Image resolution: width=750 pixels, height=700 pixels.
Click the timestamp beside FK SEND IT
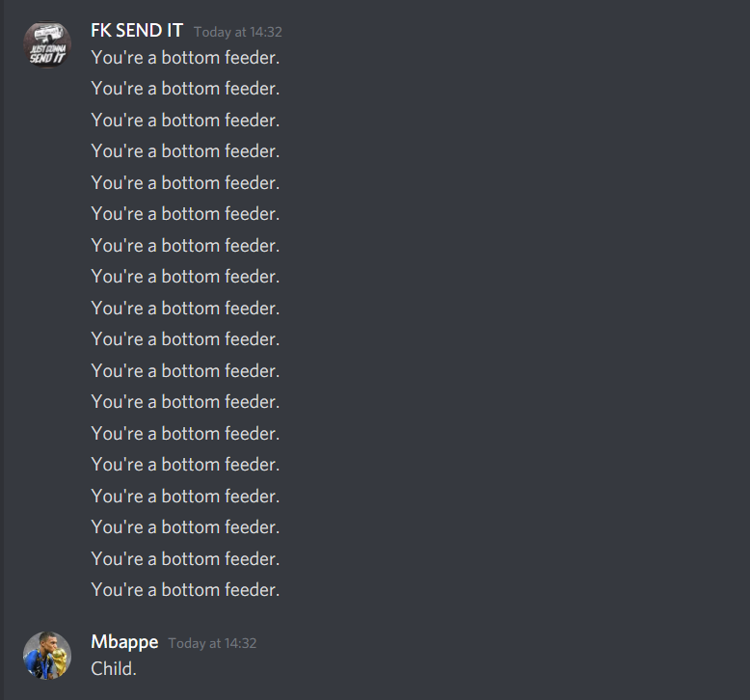click(238, 32)
